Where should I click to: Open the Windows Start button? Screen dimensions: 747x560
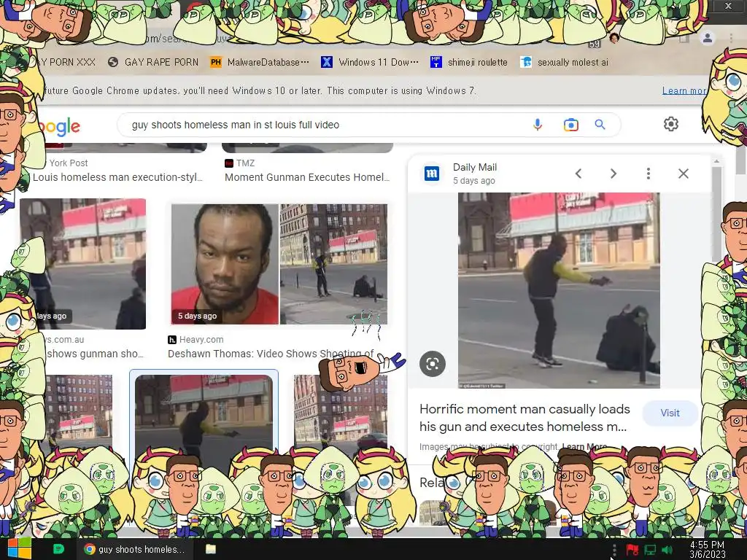(19, 549)
